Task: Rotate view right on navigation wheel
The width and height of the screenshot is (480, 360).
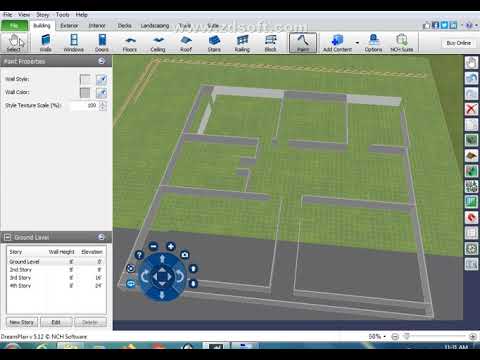Action: [x=180, y=276]
